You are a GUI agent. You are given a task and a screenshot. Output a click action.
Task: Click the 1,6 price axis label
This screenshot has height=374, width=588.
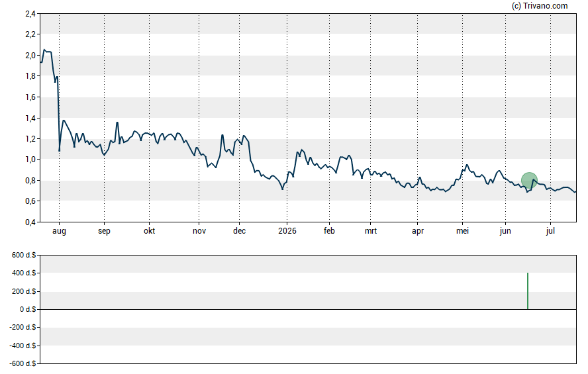tap(30, 97)
